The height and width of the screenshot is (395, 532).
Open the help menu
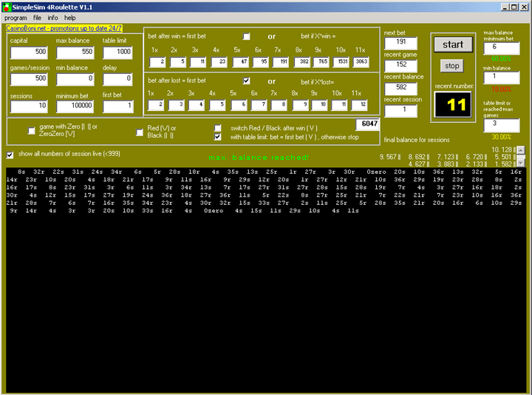tap(70, 18)
